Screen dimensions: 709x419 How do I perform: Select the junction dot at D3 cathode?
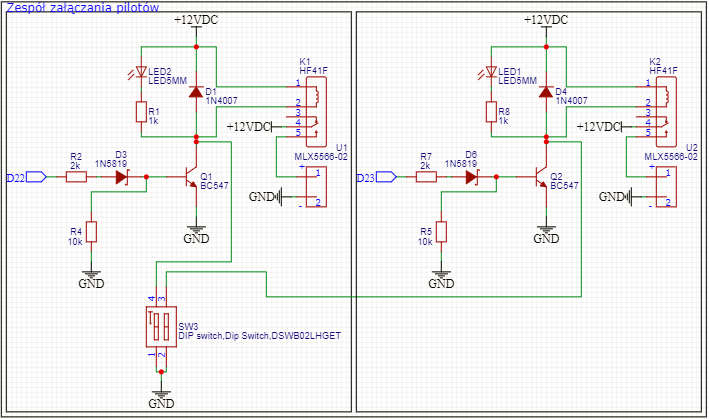pos(146,177)
